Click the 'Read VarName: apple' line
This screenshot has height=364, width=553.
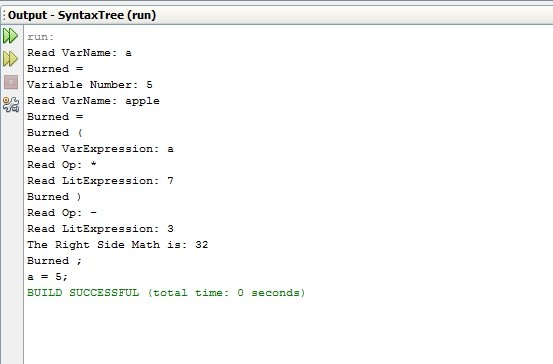(x=93, y=101)
